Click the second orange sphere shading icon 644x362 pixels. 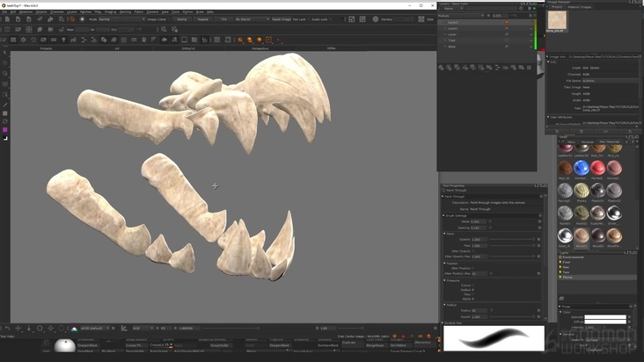[250, 40]
